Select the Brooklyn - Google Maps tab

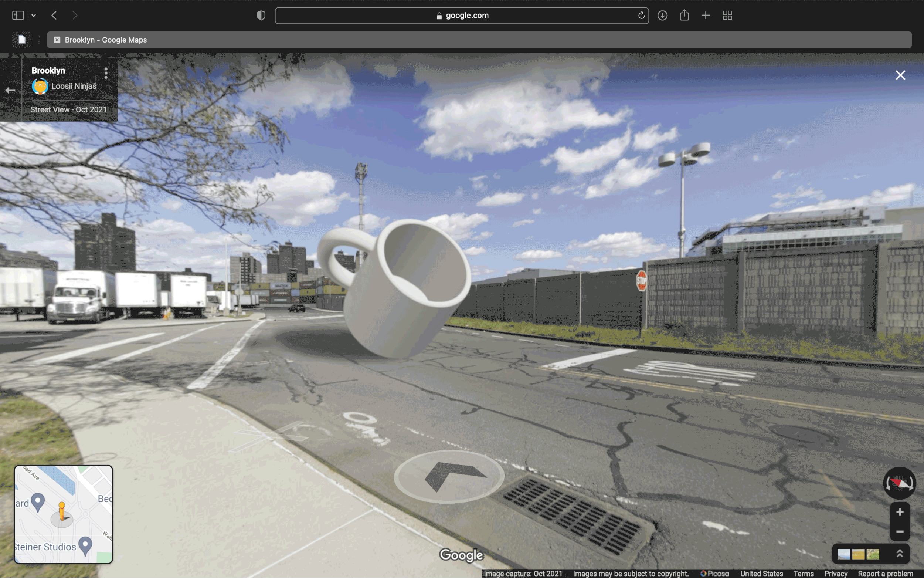click(x=106, y=40)
